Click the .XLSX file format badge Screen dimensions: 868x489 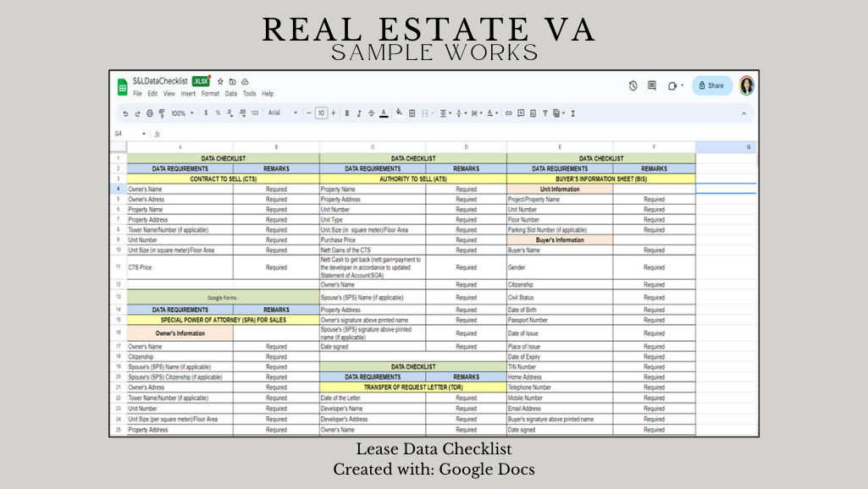point(201,81)
